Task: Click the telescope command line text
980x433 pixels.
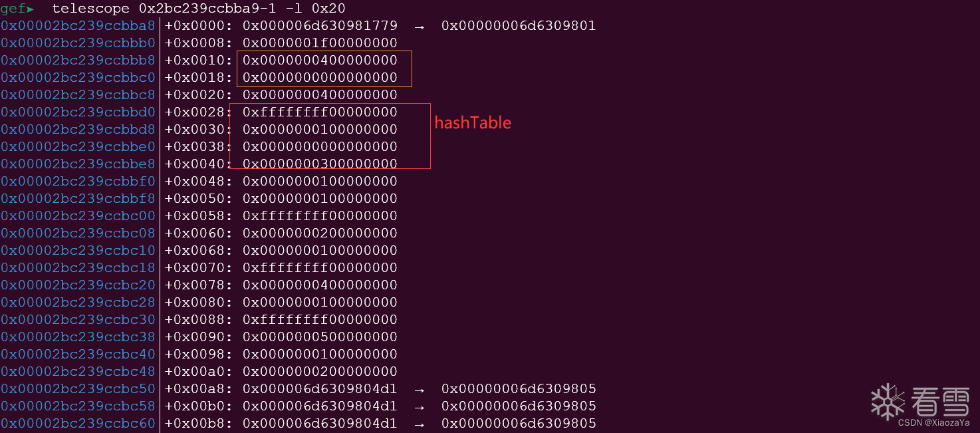Action: click(x=199, y=9)
